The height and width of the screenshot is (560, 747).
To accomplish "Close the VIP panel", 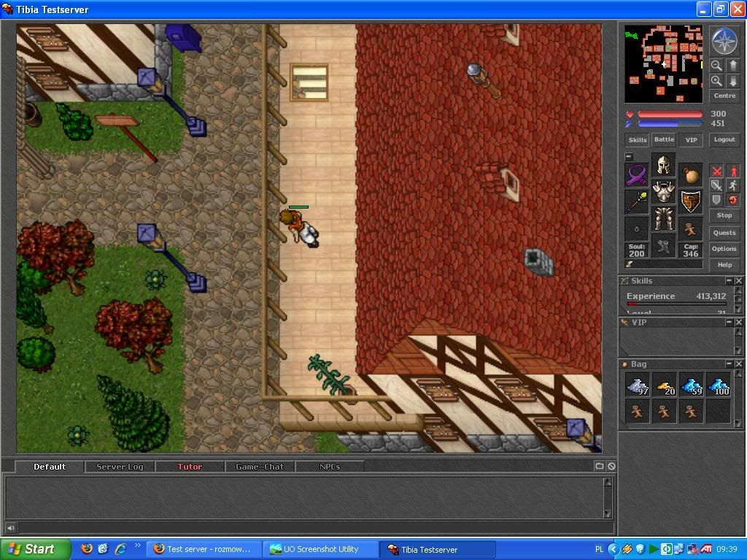I will click(x=738, y=322).
